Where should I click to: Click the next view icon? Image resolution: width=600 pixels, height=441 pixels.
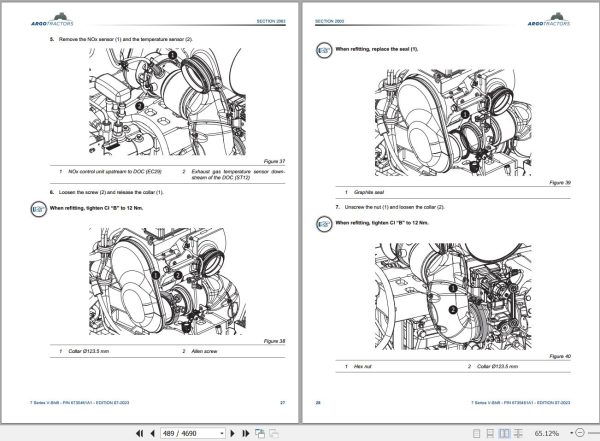(274, 433)
